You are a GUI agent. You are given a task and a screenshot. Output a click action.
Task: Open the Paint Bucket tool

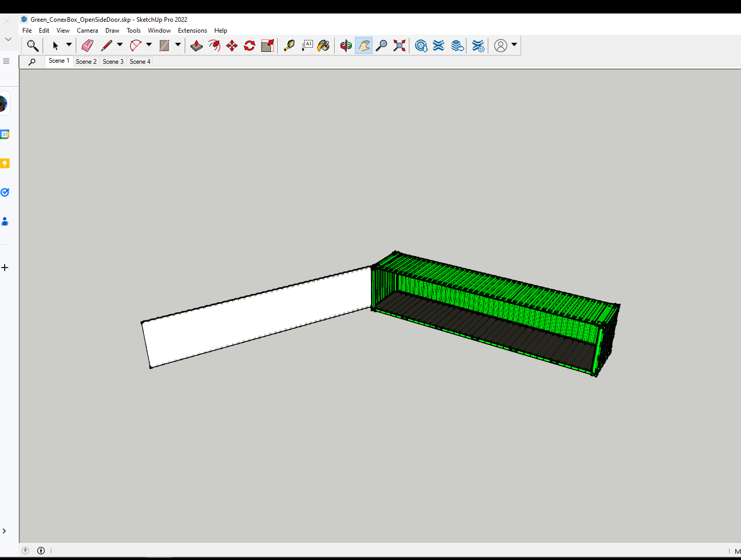point(324,46)
